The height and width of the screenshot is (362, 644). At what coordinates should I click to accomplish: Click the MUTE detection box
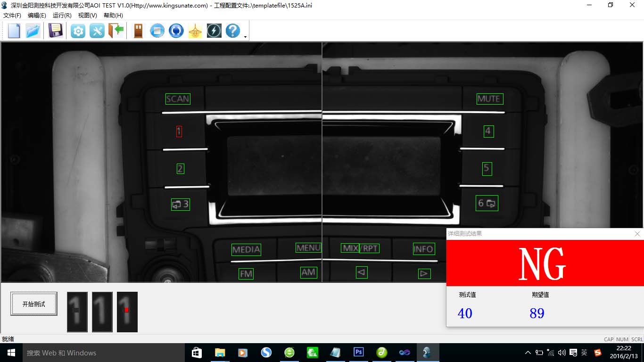[x=490, y=99]
